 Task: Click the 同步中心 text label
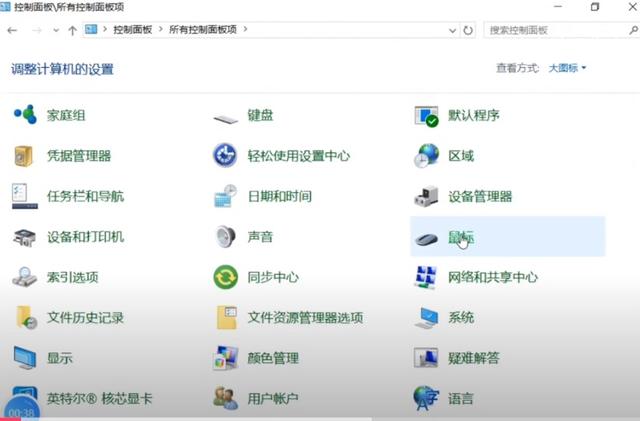273,277
